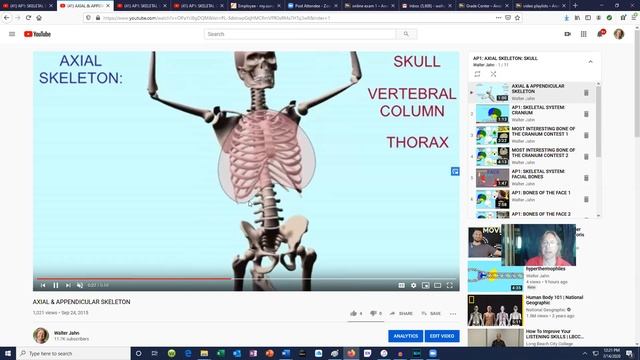Skip to next video in player
This screenshot has height=360, width=640.
point(68,285)
